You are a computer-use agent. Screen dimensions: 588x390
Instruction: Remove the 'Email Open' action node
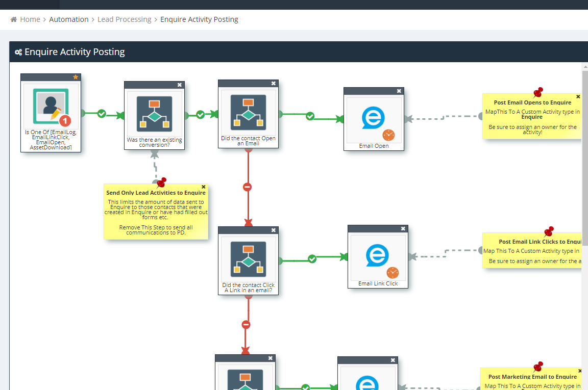399,91
